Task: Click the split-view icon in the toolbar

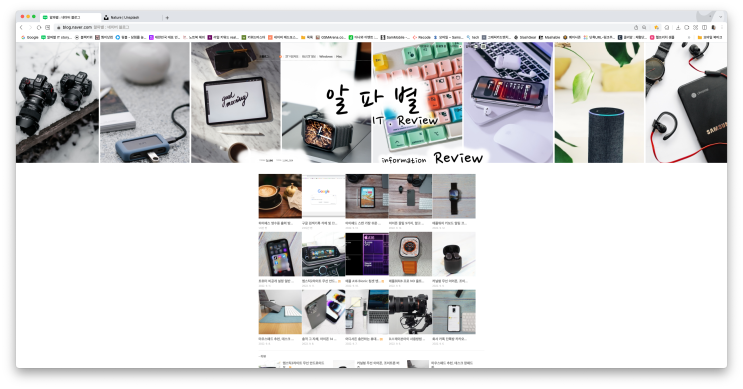Action: tap(705, 27)
